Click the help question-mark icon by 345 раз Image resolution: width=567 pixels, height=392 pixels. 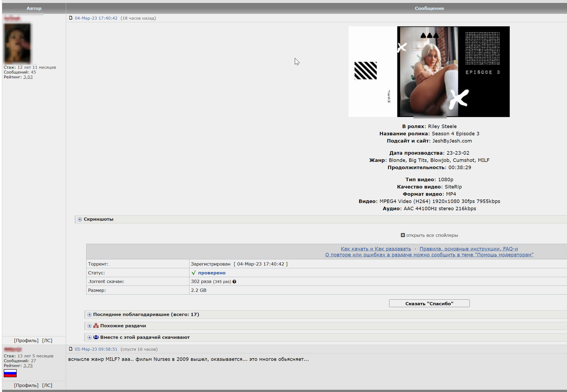pos(234,282)
